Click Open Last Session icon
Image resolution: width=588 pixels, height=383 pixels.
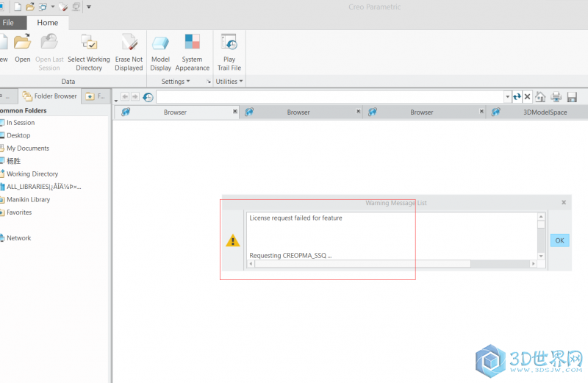click(x=49, y=42)
